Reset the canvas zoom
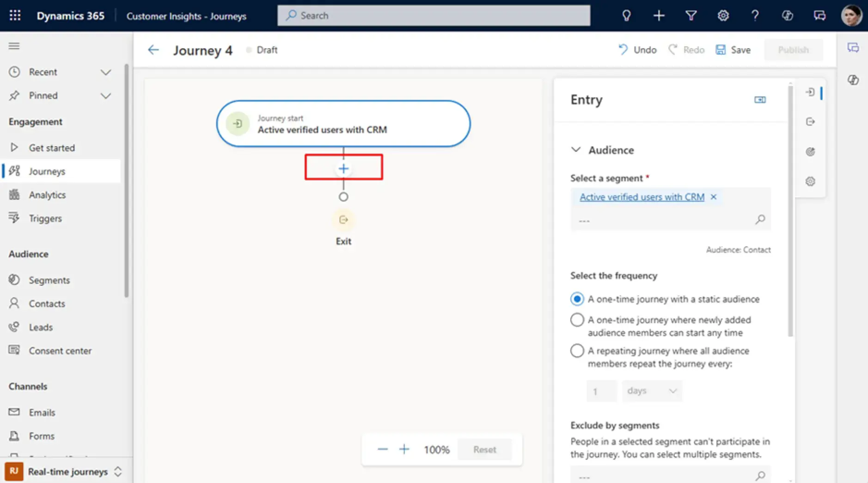The image size is (868, 483). click(484, 449)
